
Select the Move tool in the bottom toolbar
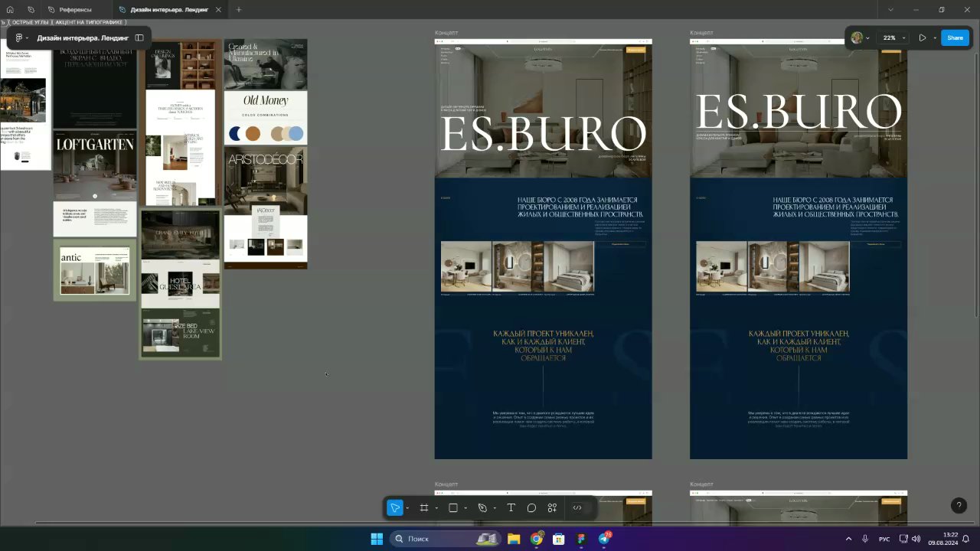click(394, 508)
